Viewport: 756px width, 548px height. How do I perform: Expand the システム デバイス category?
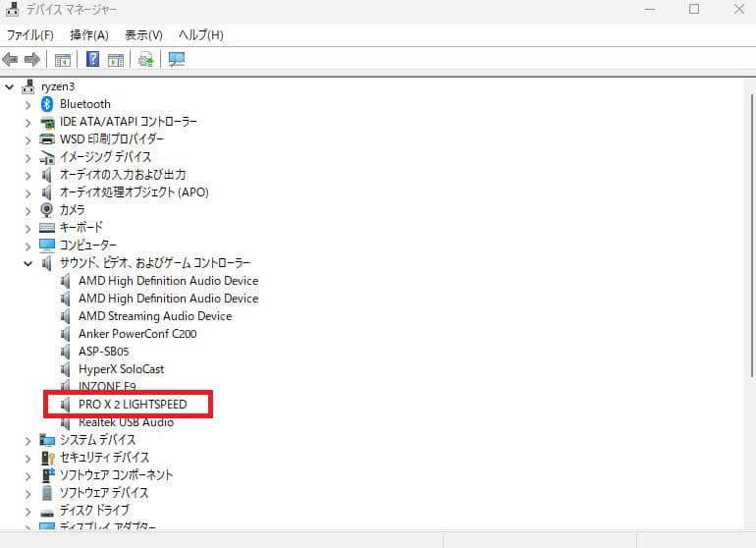click(28, 440)
